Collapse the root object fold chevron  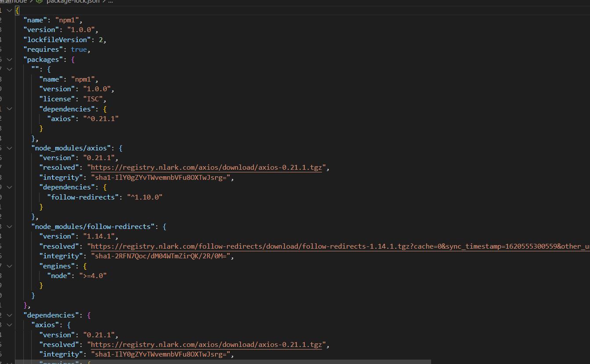point(9,10)
